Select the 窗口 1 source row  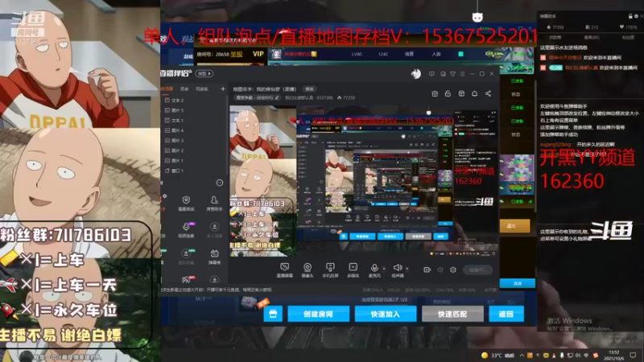coord(194,171)
